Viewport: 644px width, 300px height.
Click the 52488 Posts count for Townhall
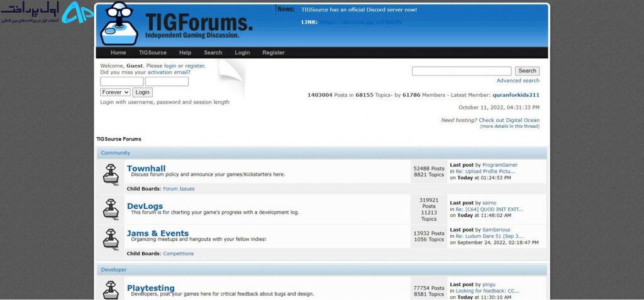429,169
